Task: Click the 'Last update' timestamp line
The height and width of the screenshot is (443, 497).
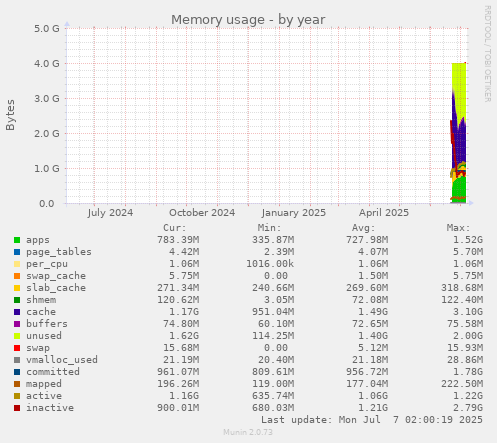Action: (372, 420)
